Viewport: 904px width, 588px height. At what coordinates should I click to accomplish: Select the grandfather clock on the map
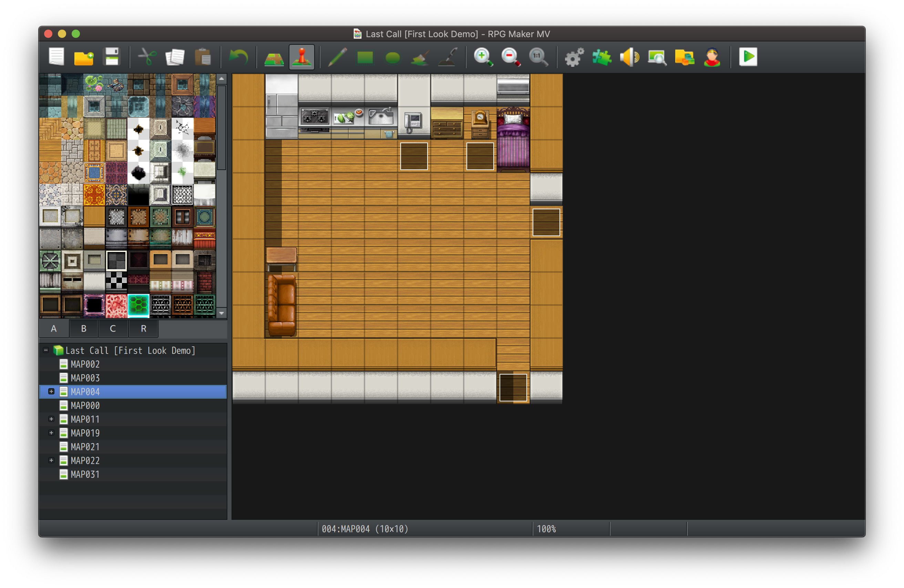(480, 124)
